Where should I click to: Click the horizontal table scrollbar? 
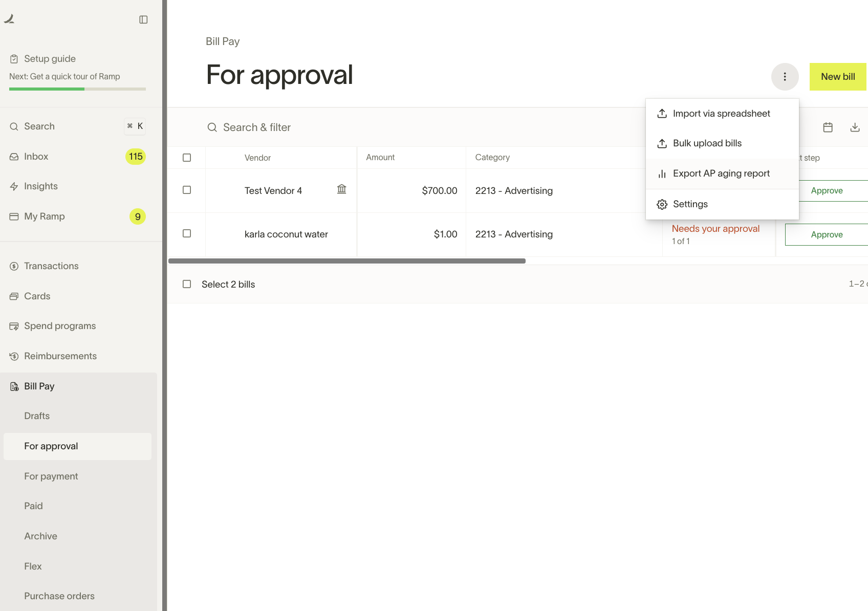346,261
